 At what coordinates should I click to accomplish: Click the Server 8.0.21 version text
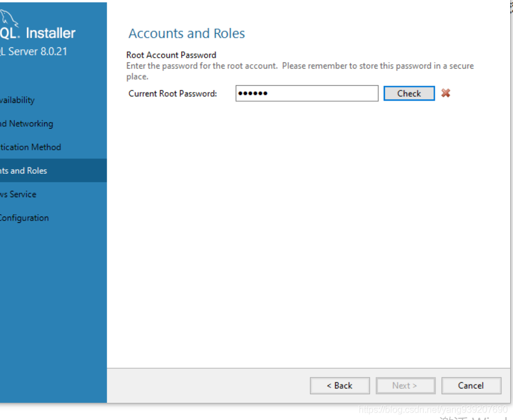38,51
